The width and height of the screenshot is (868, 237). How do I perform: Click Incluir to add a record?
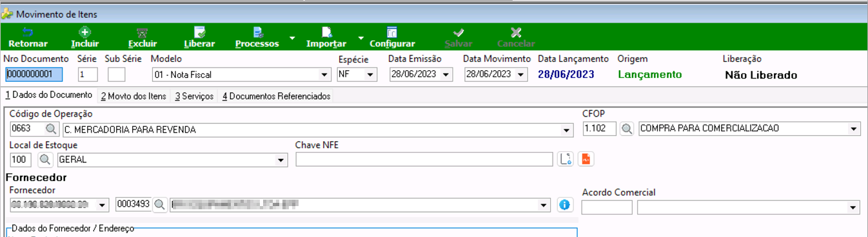coord(85,37)
